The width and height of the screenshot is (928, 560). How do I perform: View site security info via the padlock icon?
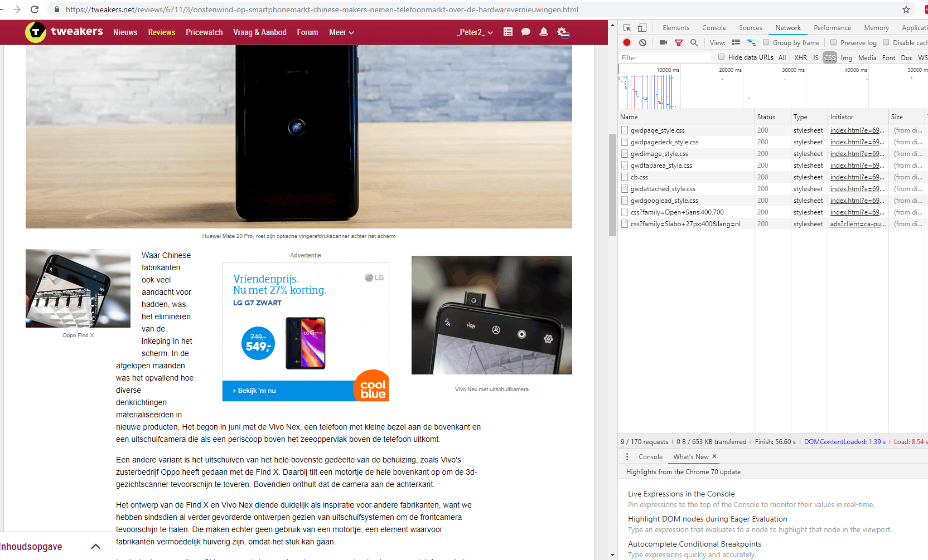coord(56,9)
